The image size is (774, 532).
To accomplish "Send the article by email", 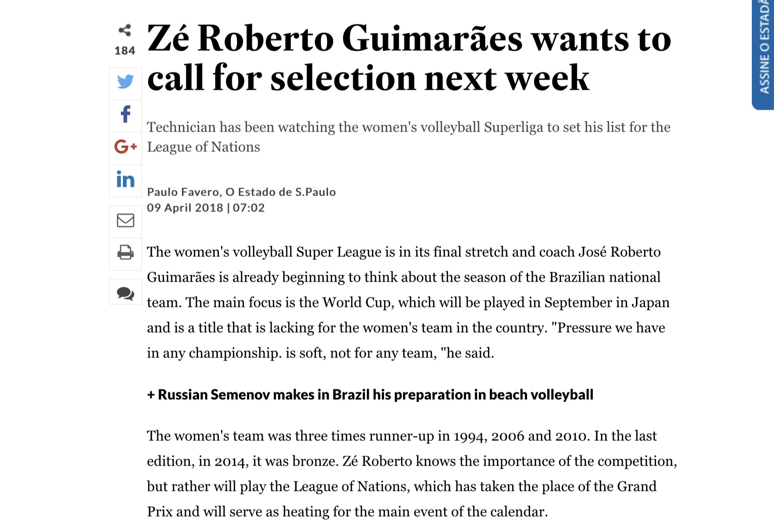I will coord(125,220).
